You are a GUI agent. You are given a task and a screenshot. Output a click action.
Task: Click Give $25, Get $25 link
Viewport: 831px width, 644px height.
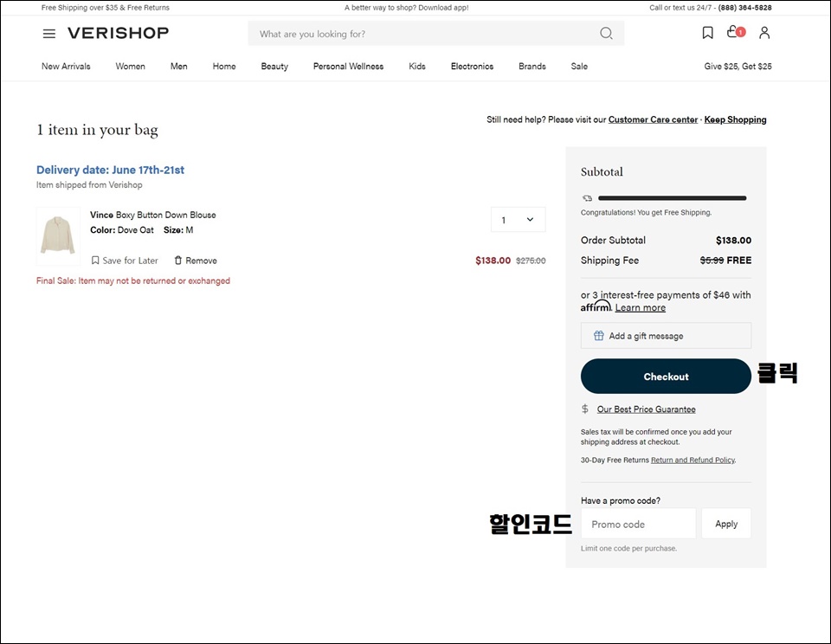coord(738,67)
